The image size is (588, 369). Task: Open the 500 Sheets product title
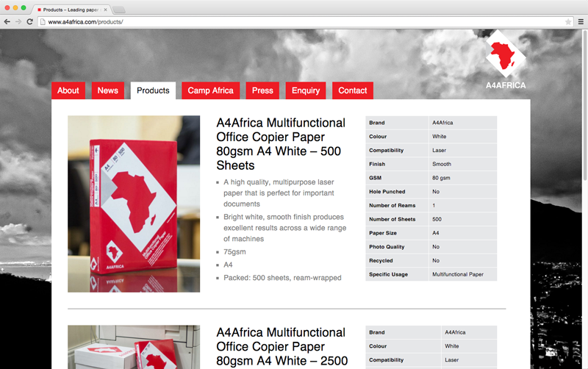pos(281,144)
